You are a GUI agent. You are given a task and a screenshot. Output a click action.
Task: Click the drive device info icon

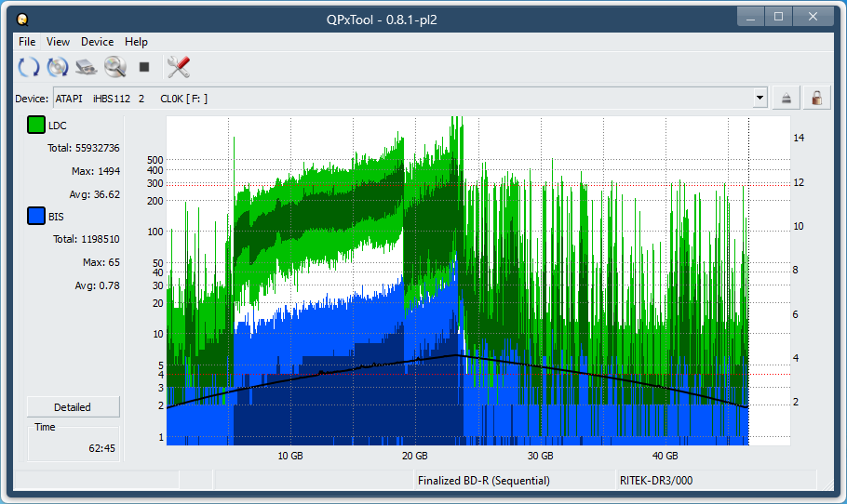86,67
